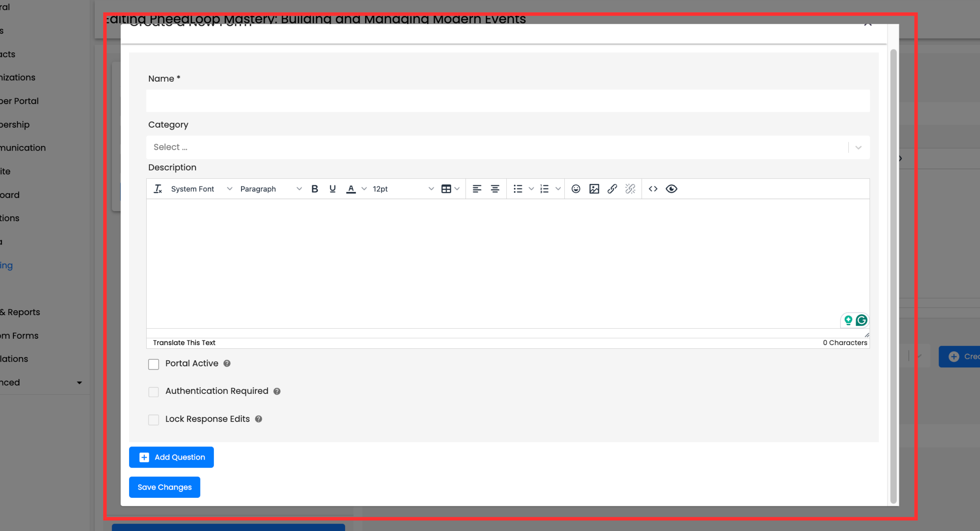Open Custom Forms in sidebar
Image resolution: width=980 pixels, height=531 pixels.
point(19,335)
